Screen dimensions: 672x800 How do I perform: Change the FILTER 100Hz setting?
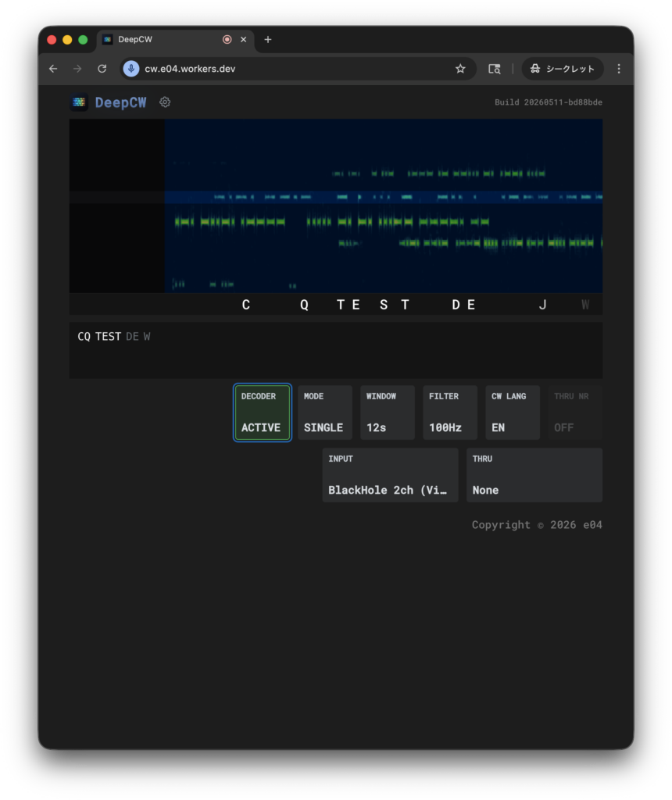450,412
